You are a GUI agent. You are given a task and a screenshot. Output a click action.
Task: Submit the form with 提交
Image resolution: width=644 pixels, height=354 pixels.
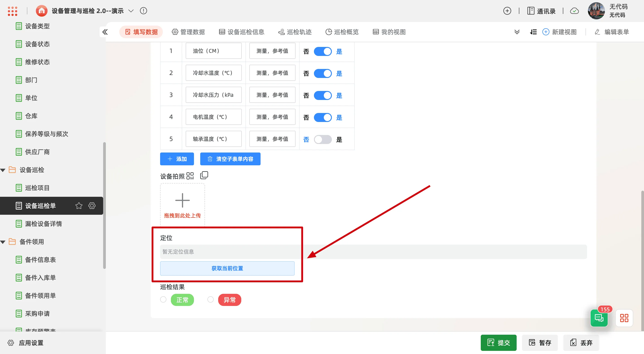click(x=498, y=343)
